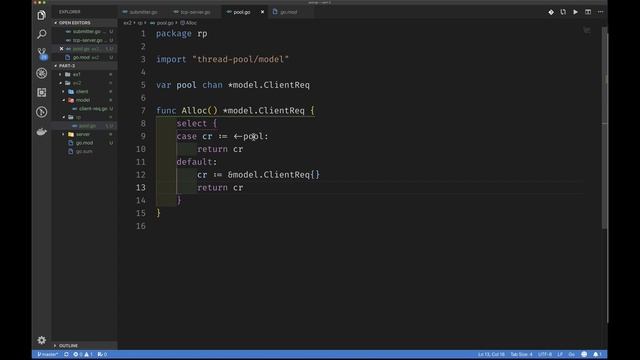Screen dimensions: 640x360
Task: Open the Source Control view
Action: [42, 53]
